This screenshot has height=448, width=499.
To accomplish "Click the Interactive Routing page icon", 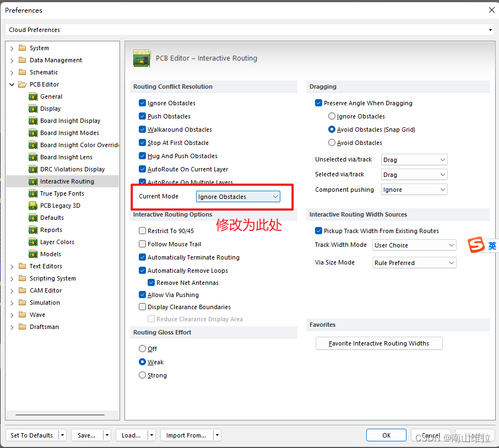I will point(33,181).
